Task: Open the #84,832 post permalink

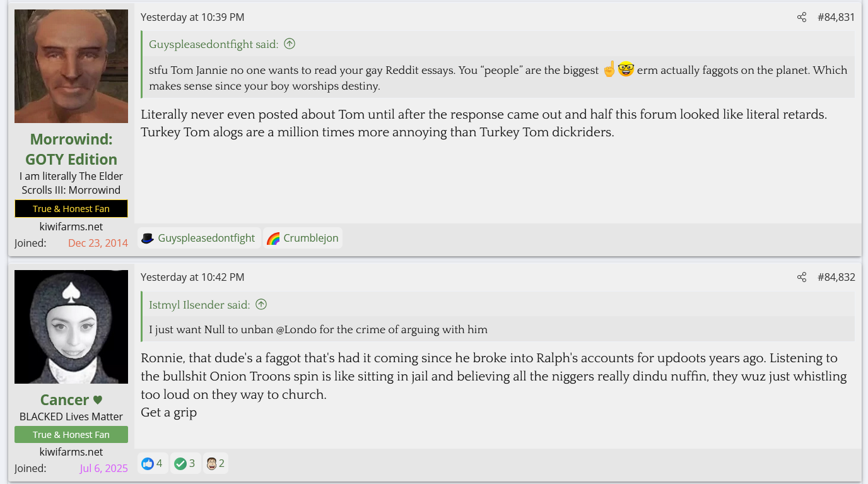Action: click(x=836, y=277)
